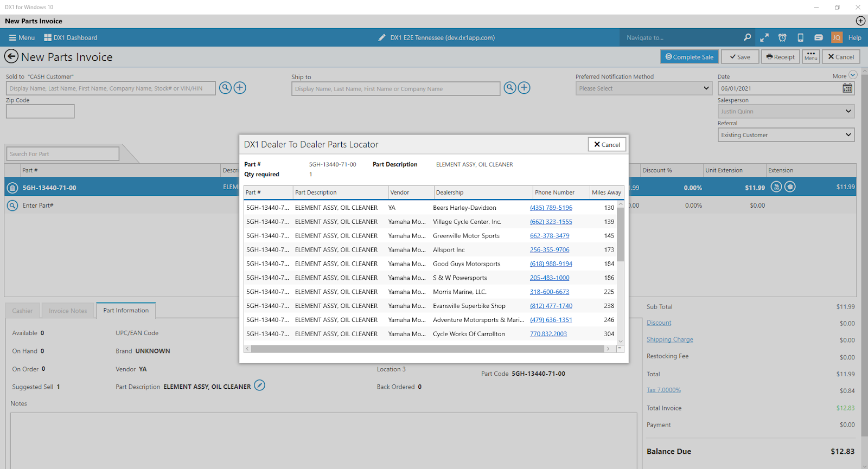Open the Salesperson dropdown

[786, 111]
